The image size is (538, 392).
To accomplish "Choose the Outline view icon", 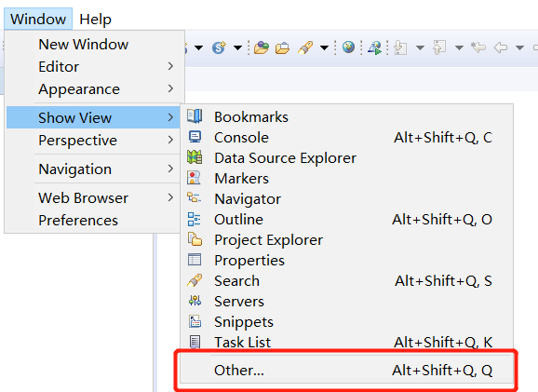I will coord(194,219).
